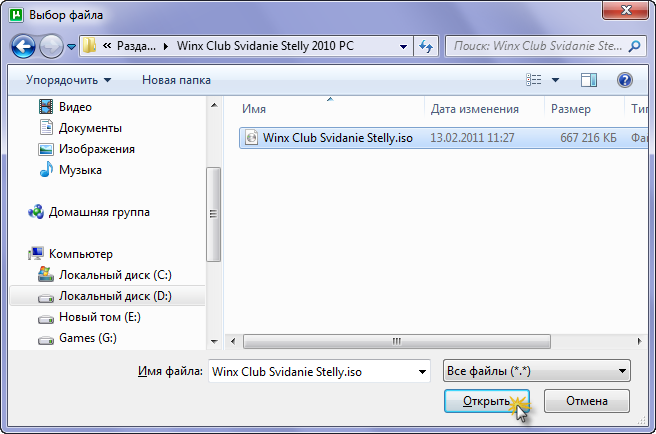The width and height of the screenshot is (656, 434).
Task: Click 'Новая папка' button
Action: [x=176, y=80]
